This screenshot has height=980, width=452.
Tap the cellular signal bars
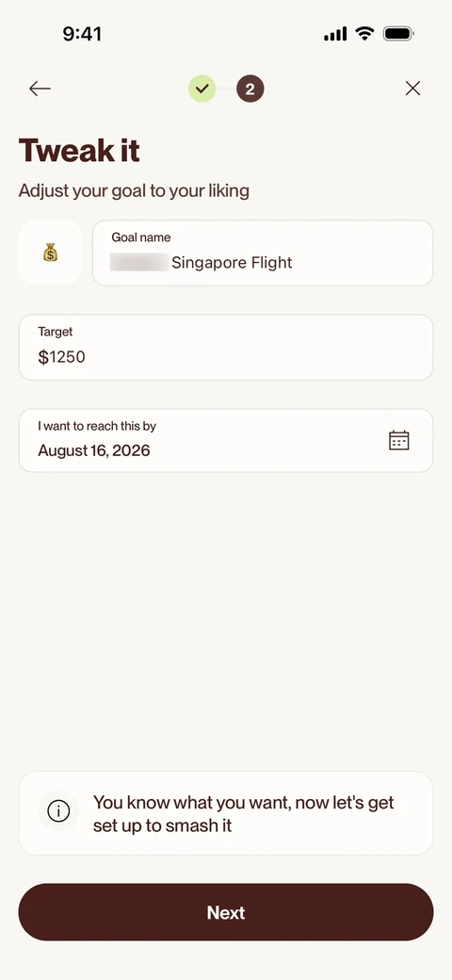(335, 34)
